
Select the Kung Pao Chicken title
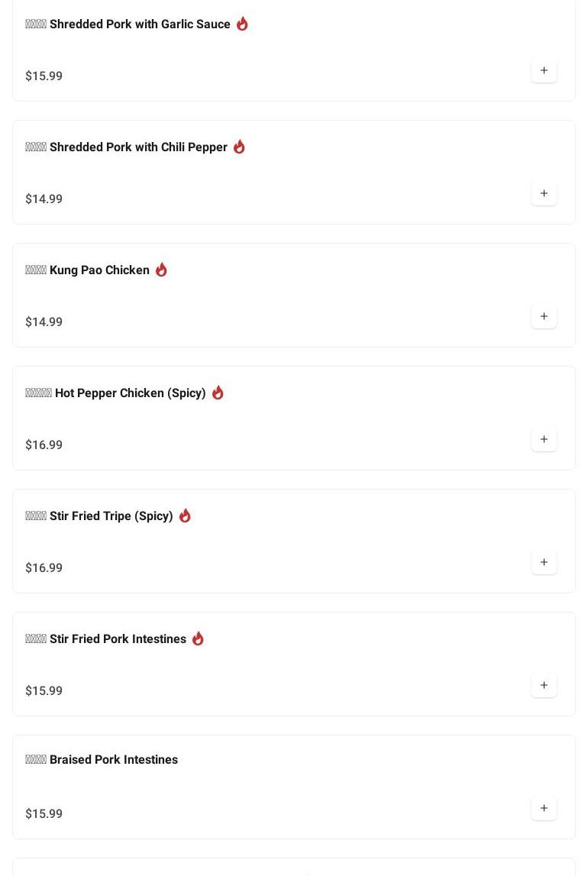(99, 270)
